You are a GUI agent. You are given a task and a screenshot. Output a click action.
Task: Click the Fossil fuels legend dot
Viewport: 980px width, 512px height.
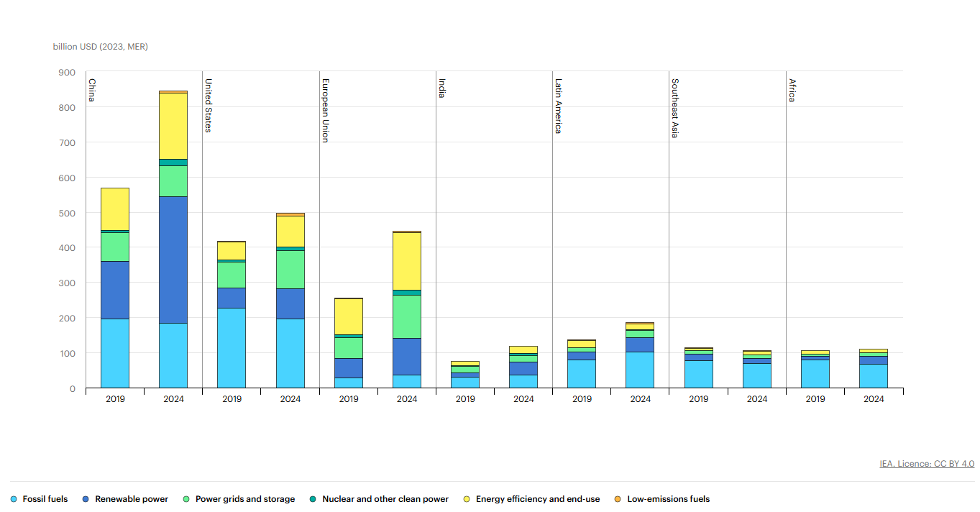coord(14,499)
